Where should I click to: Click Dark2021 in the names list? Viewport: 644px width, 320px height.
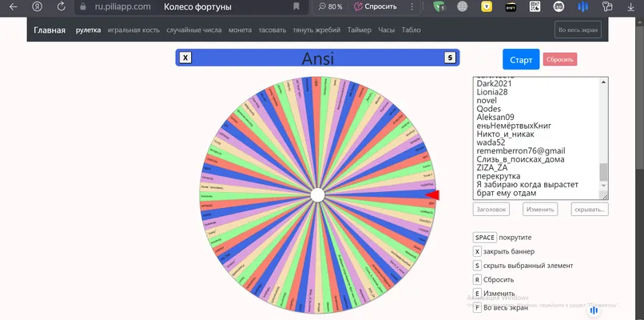tap(494, 83)
